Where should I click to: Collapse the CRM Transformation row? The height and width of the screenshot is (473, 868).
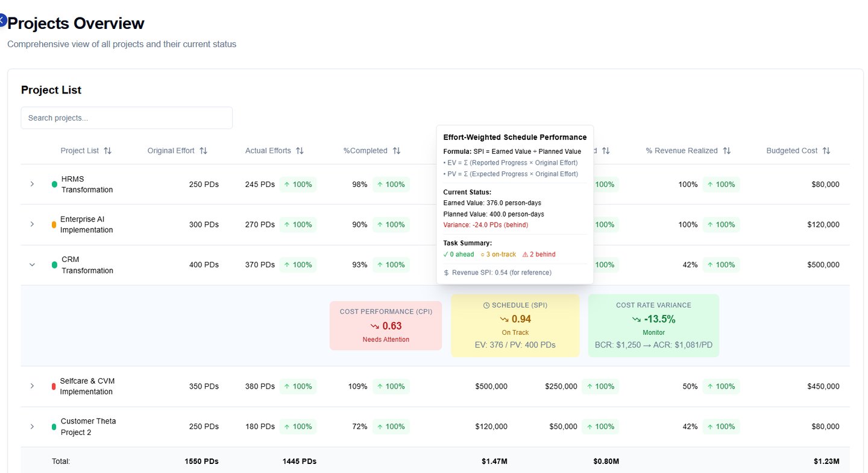coord(33,265)
